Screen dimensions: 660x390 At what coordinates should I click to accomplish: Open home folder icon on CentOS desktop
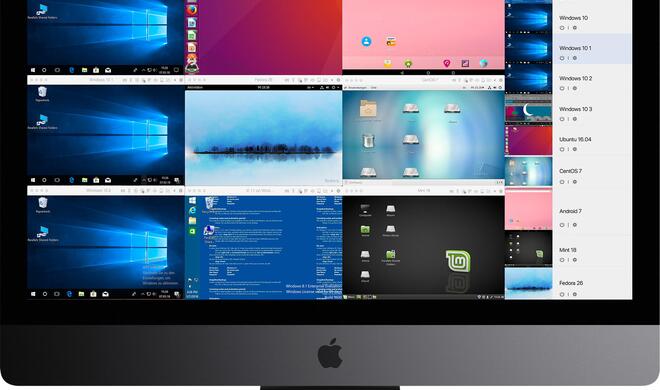click(x=368, y=108)
